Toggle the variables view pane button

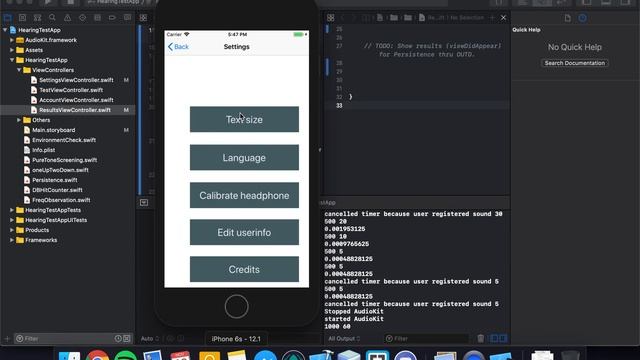click(494, 338)
